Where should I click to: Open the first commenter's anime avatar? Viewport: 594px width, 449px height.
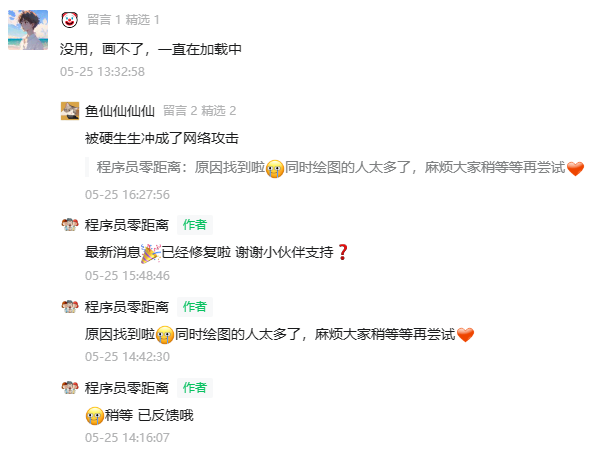pos(28,30)
